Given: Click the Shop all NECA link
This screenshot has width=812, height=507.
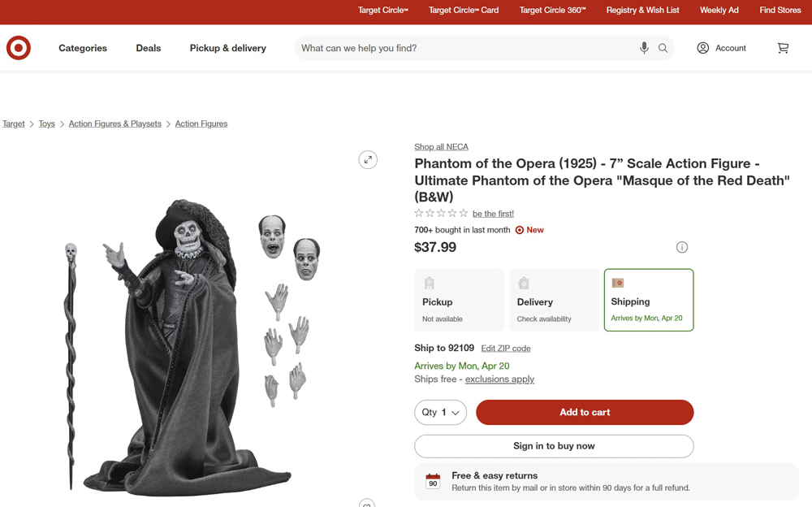Looking at the screenshot, I should pyautogui.click(x=441, y=146).
